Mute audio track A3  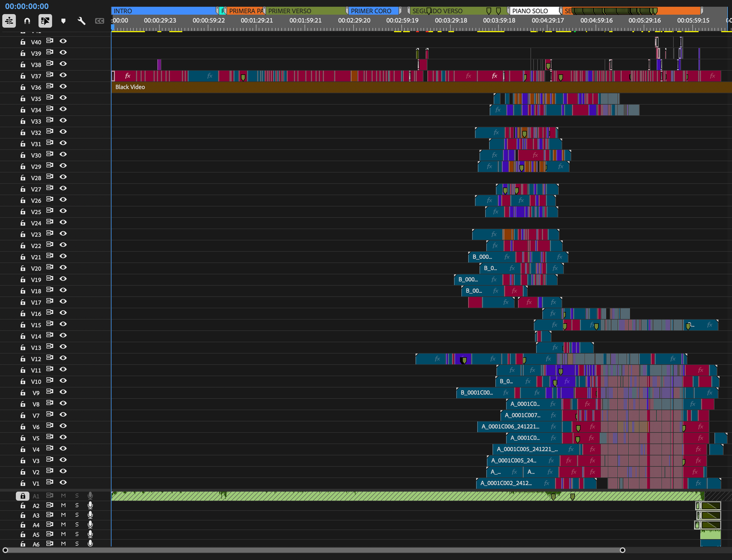63,515
